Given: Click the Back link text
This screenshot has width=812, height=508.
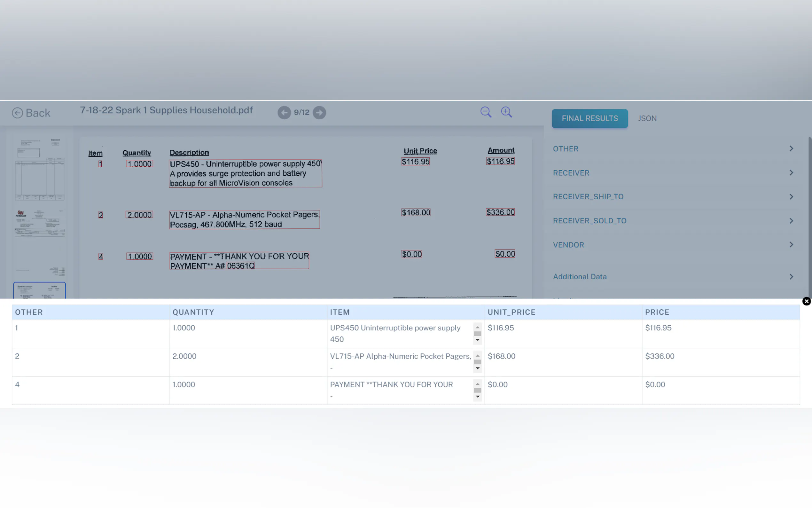Looking at the screenshot, I should [x=38, y=113].
